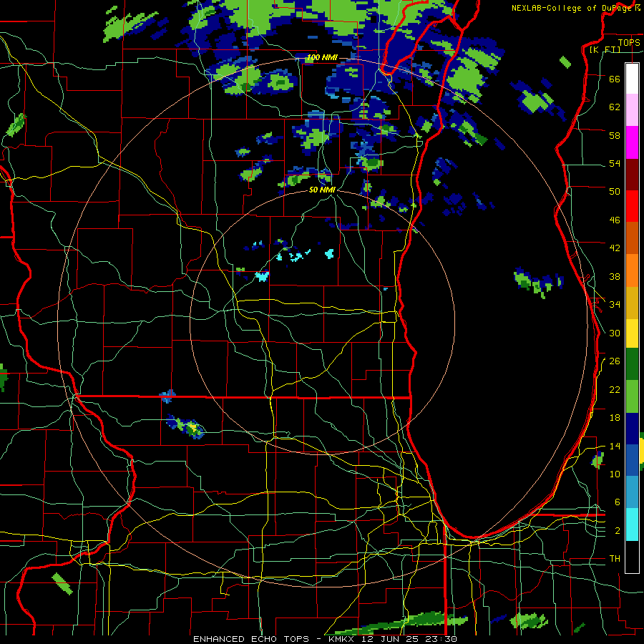Click the legend value 14
This screenshot has height=644, width=644.
615,446
